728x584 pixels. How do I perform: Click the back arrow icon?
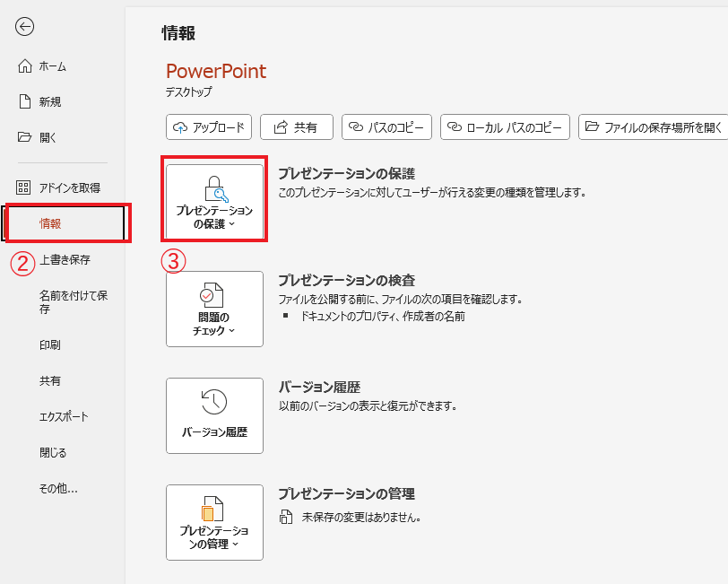point(24,27)
